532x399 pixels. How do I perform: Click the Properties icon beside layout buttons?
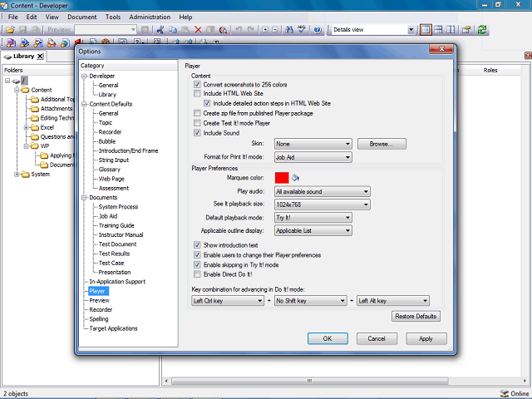(466, 30)
